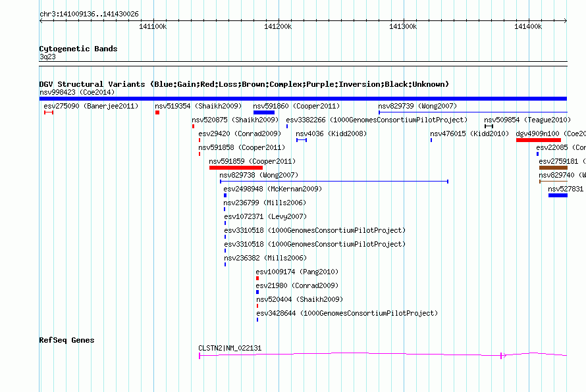
Task: Click the Cytogenetic Bands track heading
Action: tap(78, 49)
